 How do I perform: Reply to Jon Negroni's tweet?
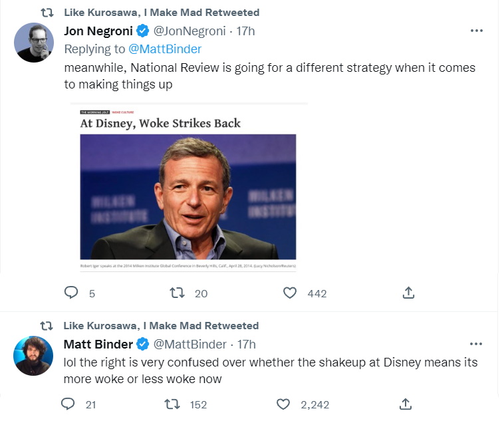tap(71, 293)
